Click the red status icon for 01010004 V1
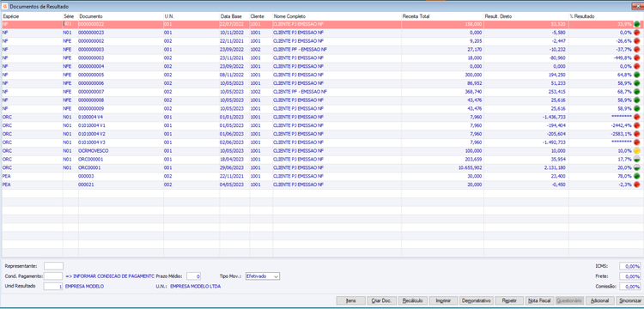This screenshot has width=644, height=309. pyautogui.click(x=636, y=125)
